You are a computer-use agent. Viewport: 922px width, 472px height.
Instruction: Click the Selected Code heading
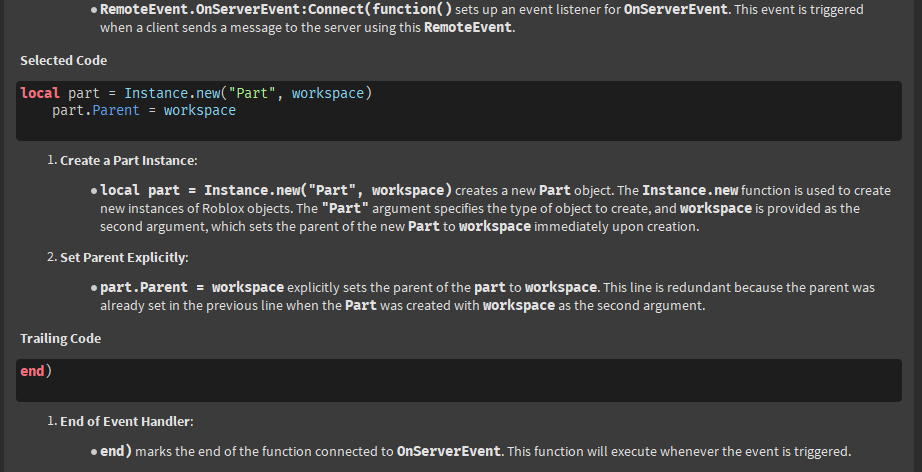(63, 61)
